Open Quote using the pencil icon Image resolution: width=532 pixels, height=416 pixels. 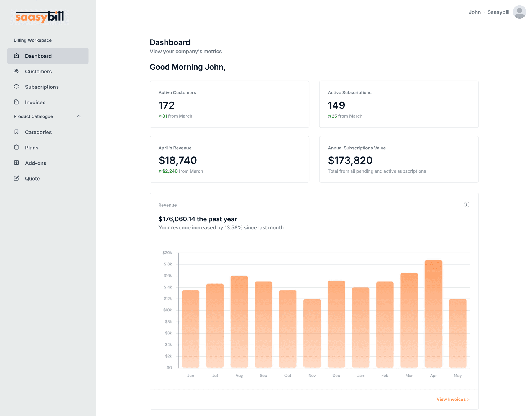tap(16, 178)
